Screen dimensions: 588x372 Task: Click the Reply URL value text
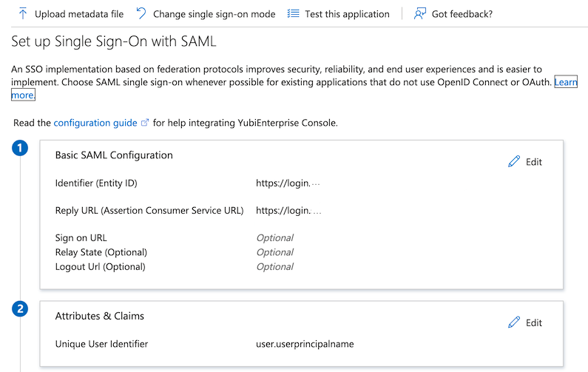coord(288,211)
